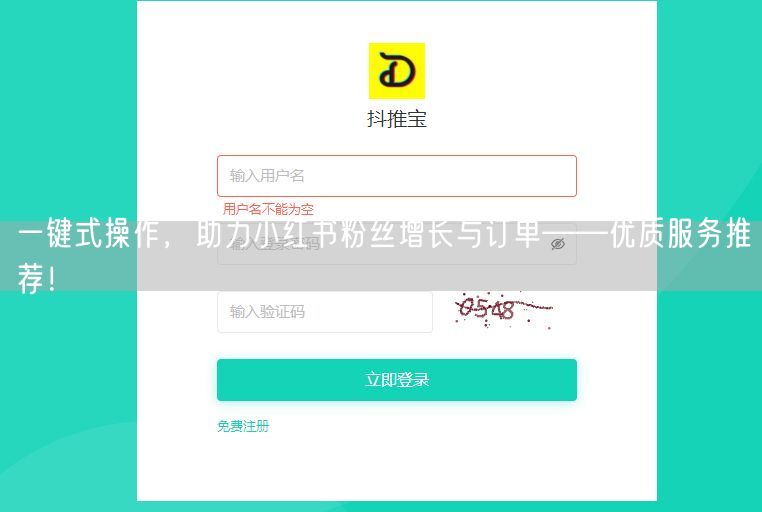This screenshot has width=762, height=512.
Task: Click the yellow 抖推宝 logo icon
Action: click(397, 71)
